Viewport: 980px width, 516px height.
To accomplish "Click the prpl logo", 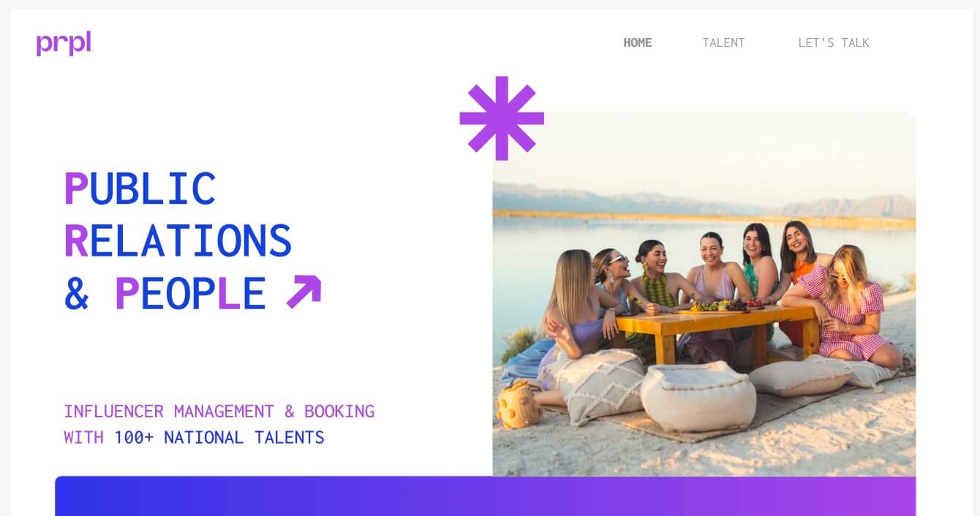I will [64, 42].
